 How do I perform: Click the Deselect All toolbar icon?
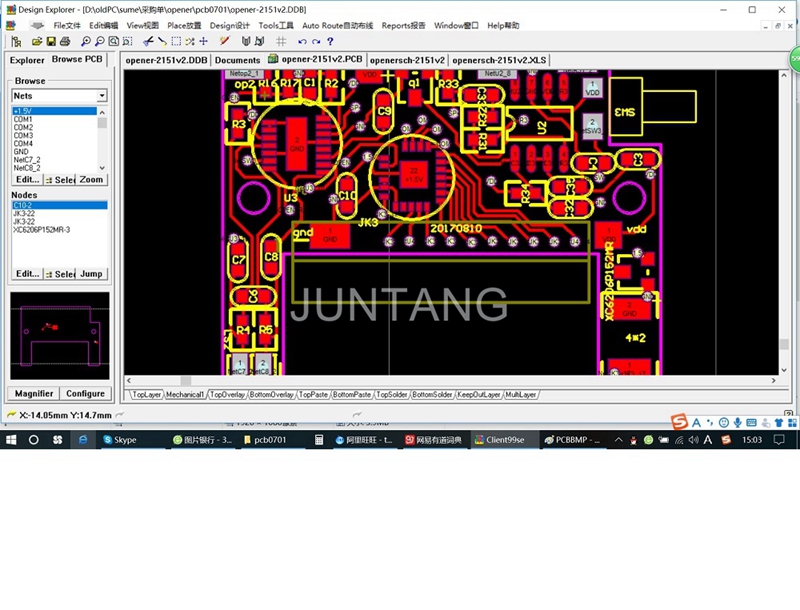pyautogui.click(x=190, y=41)
